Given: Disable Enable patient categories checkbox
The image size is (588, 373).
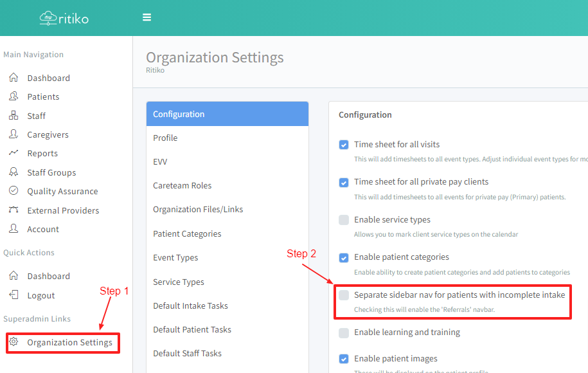Looking at the screenshot, I should coord(344,257).
